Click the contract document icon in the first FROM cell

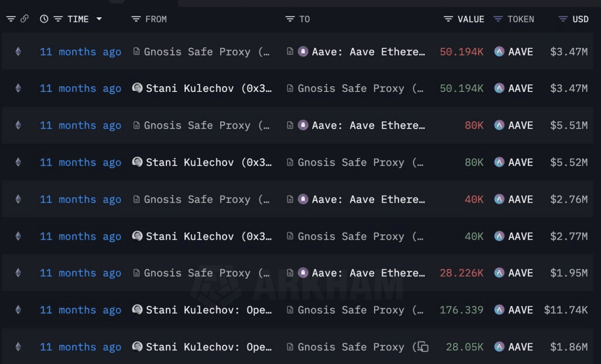(x=137, y=52)
